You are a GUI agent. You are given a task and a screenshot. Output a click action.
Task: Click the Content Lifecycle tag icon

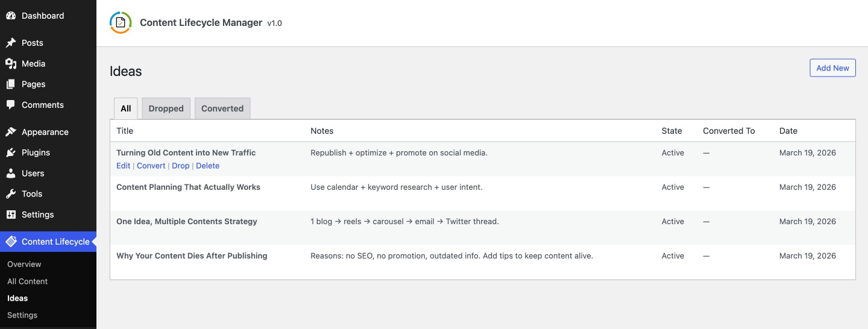pos(11,242)
